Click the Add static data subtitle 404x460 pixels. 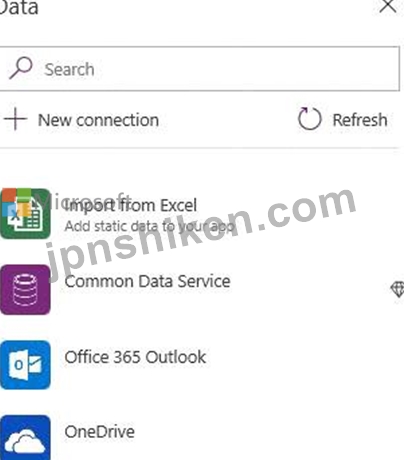(x=149, y=226)
